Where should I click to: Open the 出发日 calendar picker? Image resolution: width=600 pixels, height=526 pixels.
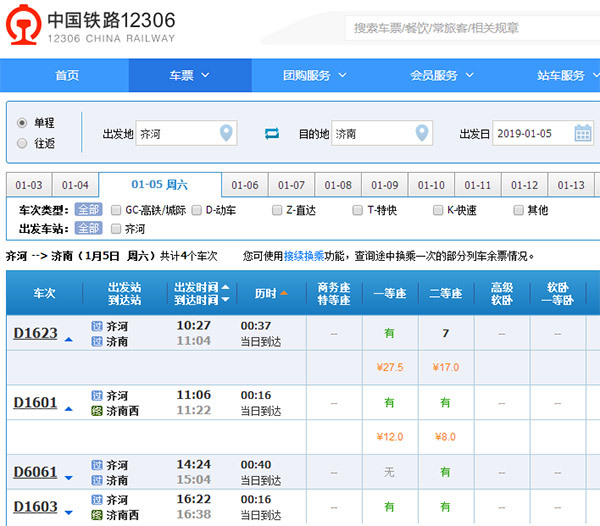582,133
